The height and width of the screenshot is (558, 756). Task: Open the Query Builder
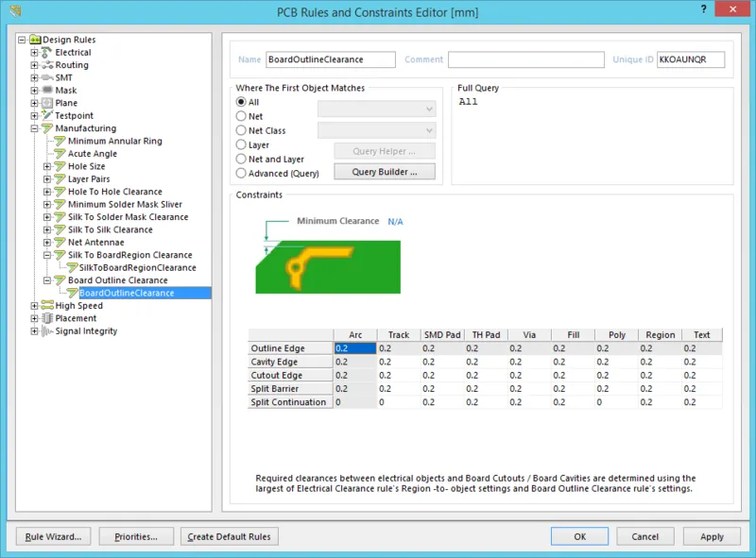[x=385, y=172]
